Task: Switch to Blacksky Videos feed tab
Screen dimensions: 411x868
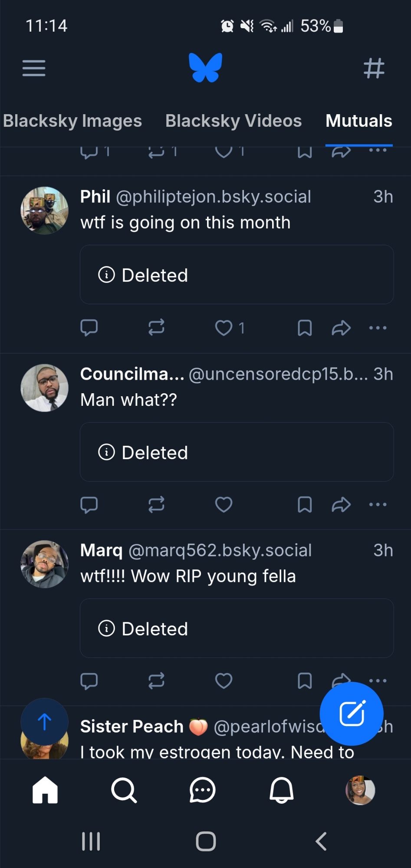Action: pos(233,121)
